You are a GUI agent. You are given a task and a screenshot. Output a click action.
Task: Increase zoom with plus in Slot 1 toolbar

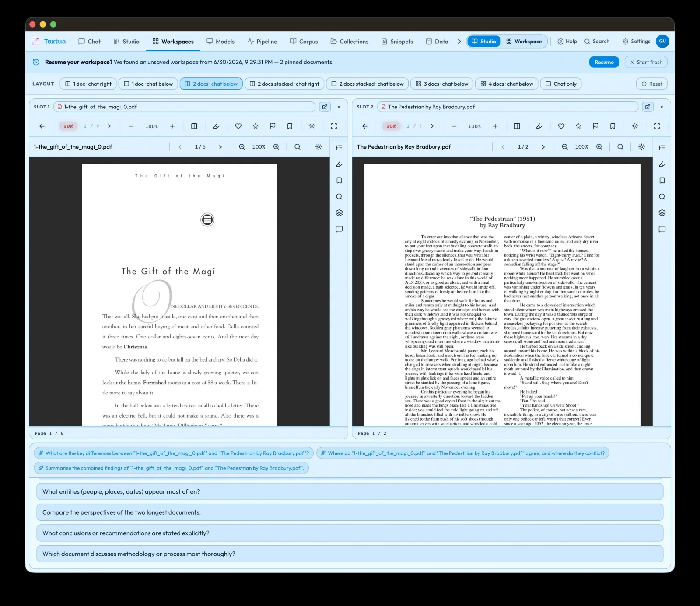click(x=172, y=126)
